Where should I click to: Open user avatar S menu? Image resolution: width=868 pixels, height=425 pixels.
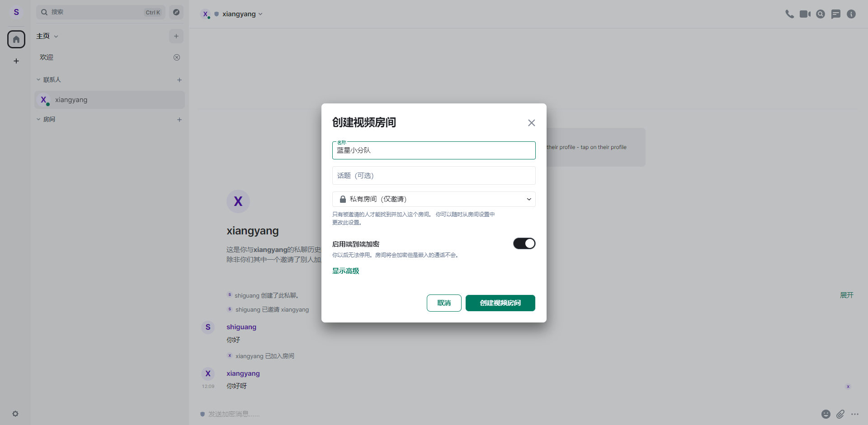point(16,12)
